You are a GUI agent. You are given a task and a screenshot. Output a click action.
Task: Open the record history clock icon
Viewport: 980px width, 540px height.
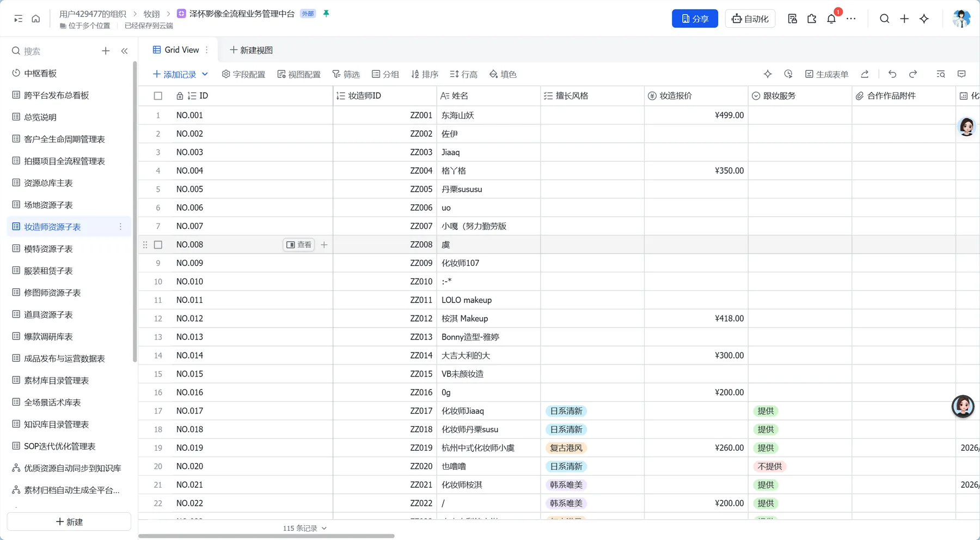(x=788, y=74)
